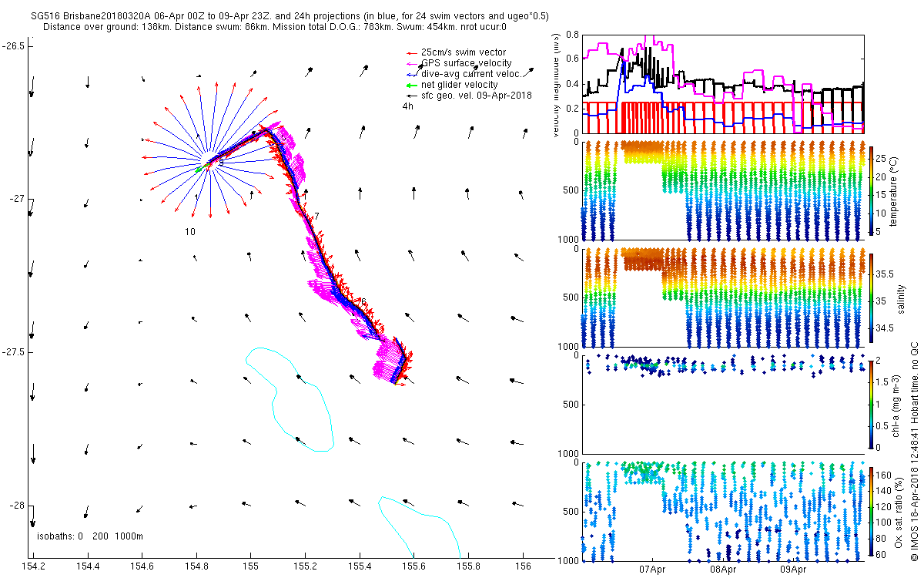Screen dimensions: 924x578
Task: Click the '35.5' salinity colorbar tick
Action: pos(885,274)
